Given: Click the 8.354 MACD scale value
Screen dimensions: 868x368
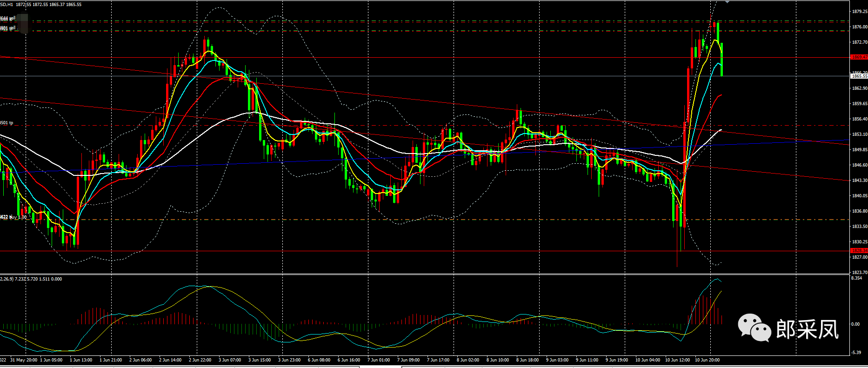Looking at the screenshot, I should pyautogui.click(x=856, y=278).
